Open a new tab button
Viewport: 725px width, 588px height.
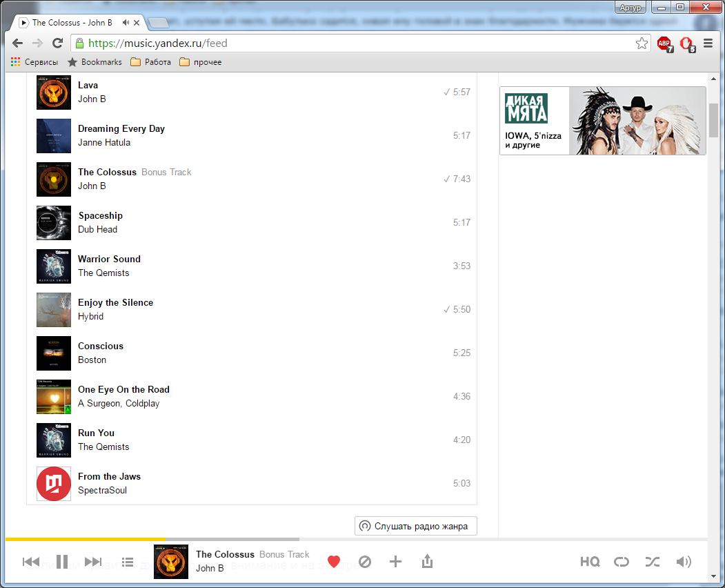[x=159, y=23]
